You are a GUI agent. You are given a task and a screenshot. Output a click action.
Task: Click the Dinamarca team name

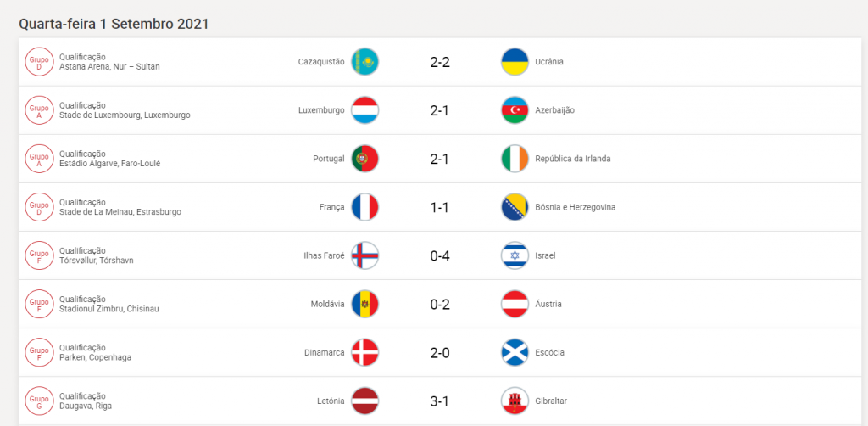click(x=325, y=353)
